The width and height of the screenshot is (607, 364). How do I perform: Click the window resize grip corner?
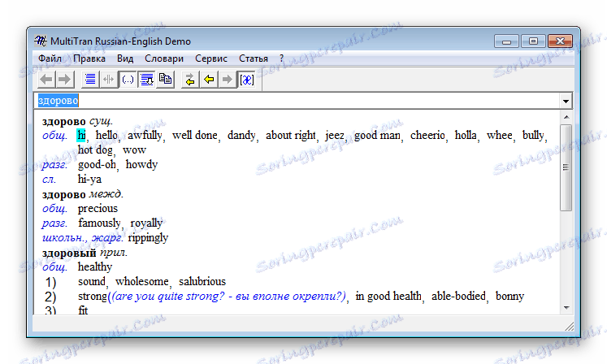pos(569,327)
